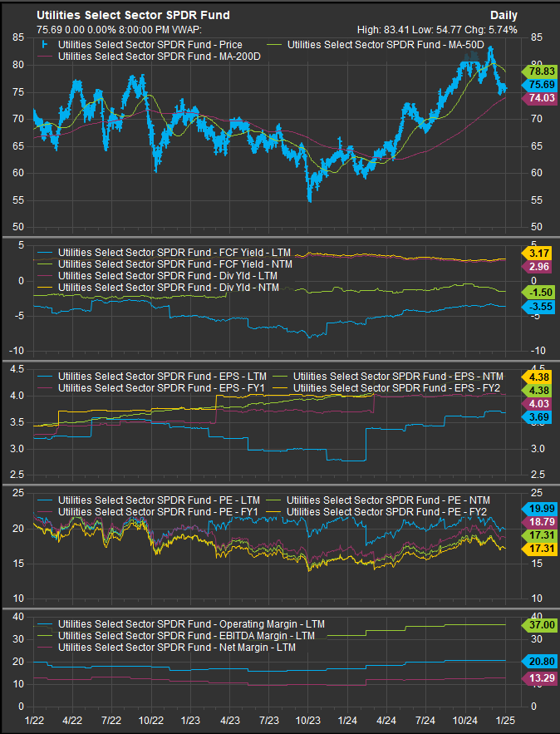
Task: Click the 13.29 net margin value tag
Action: point(539,678)
